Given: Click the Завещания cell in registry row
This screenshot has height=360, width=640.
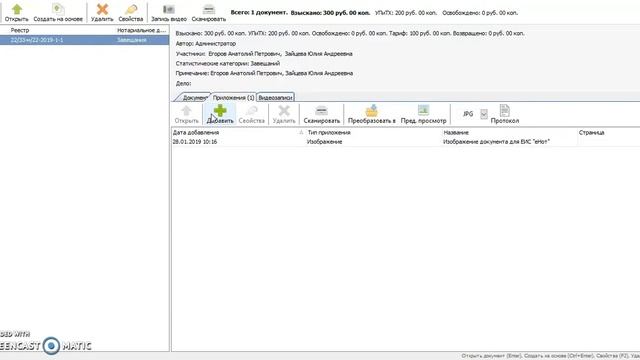Looking at the screenshot, I should pyautogui.click(x=132, y=40).
